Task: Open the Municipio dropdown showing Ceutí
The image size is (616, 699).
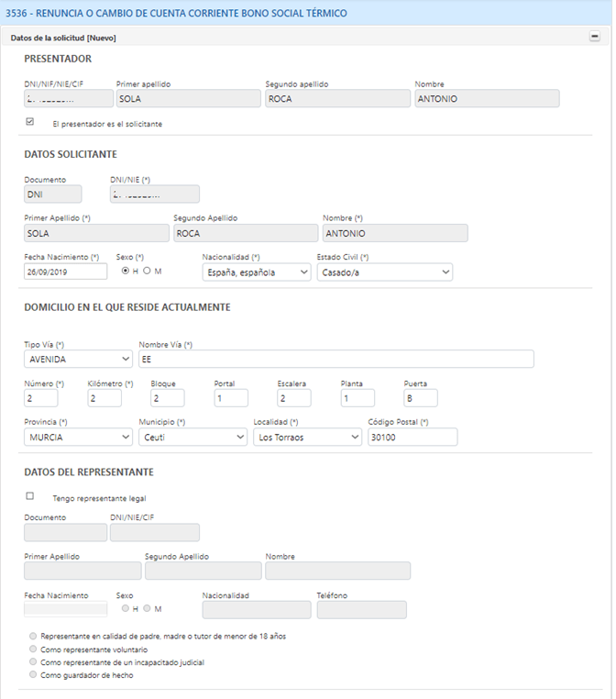Action: (x=192, y=437)
